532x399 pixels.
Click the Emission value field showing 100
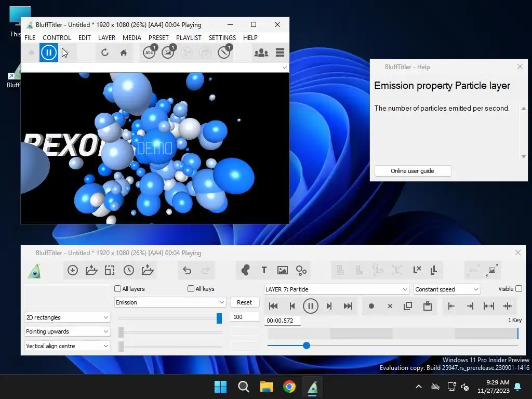(x=245, y=317)
